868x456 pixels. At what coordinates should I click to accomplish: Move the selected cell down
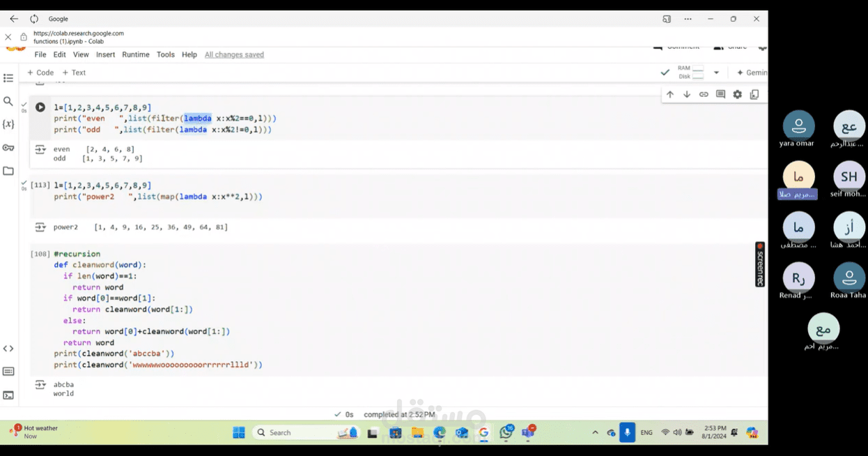(x=687, y=94)
